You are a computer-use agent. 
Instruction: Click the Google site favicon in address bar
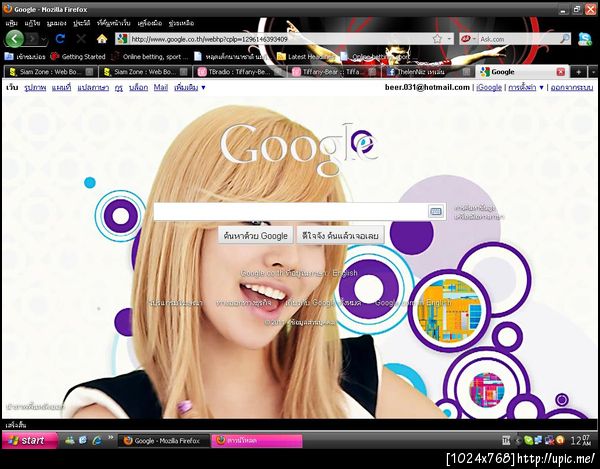coord(122,39)
